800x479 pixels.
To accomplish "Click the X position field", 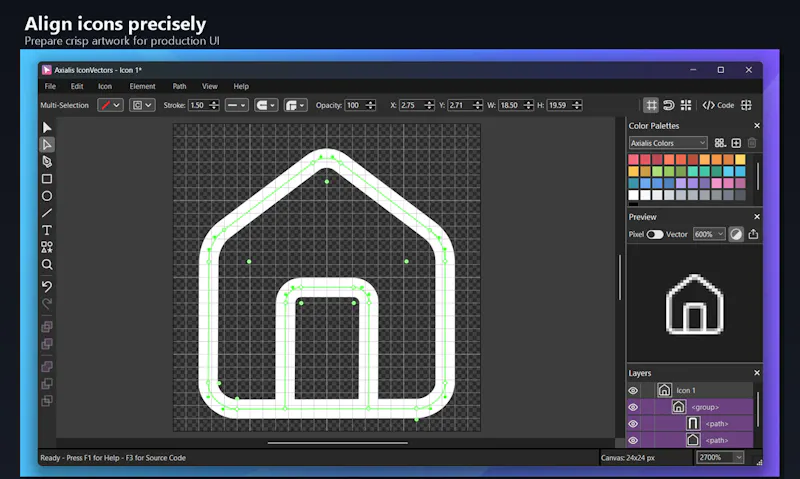I will pos(411,105).
